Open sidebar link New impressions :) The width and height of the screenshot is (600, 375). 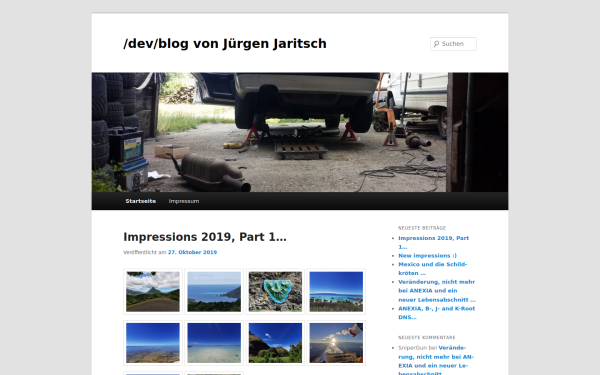click(x=427, y=256)
